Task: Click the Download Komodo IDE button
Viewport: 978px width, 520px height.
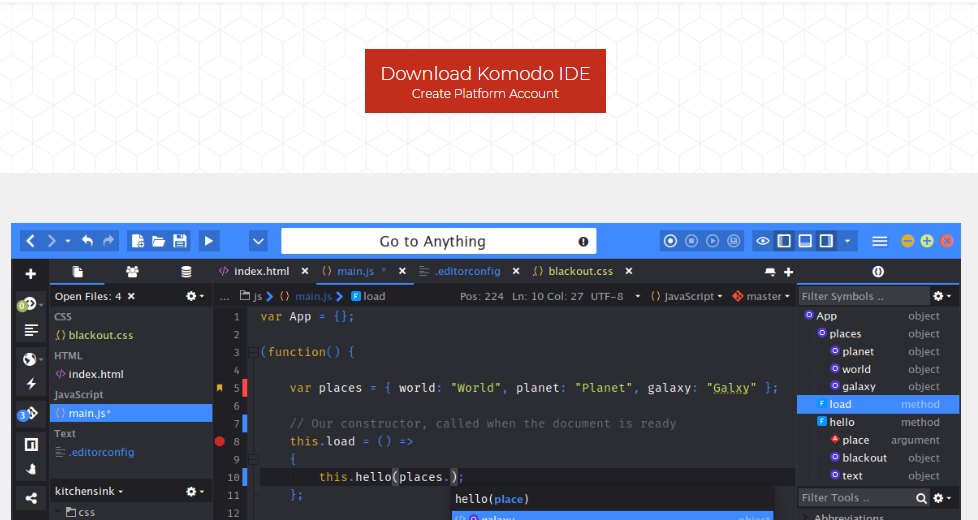Action: (x=485, y=81)
